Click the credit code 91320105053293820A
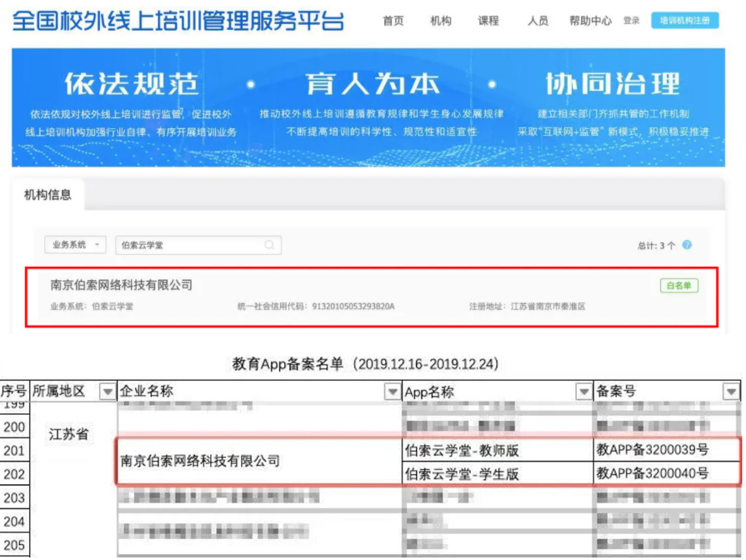 point(353,307)
